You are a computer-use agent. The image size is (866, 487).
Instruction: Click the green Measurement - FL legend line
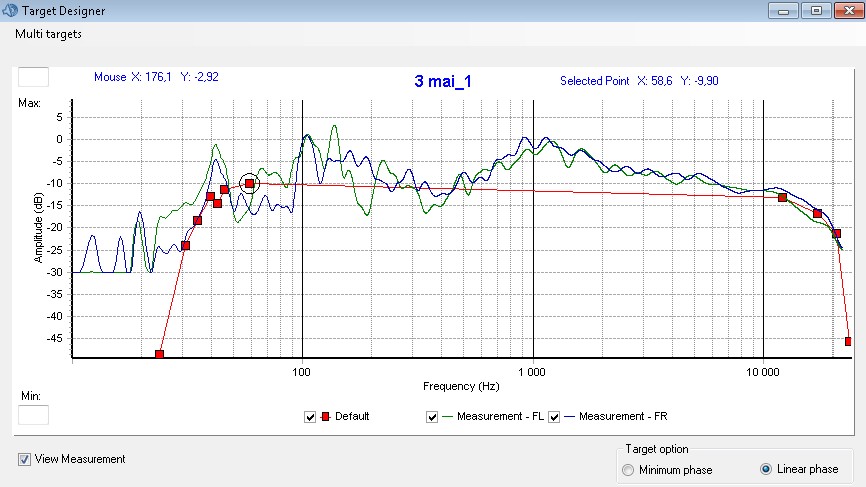point(447,416)
